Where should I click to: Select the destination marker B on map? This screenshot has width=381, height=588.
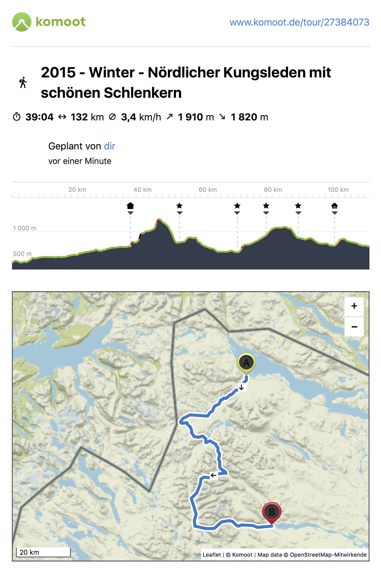click(x=272, y=513)
